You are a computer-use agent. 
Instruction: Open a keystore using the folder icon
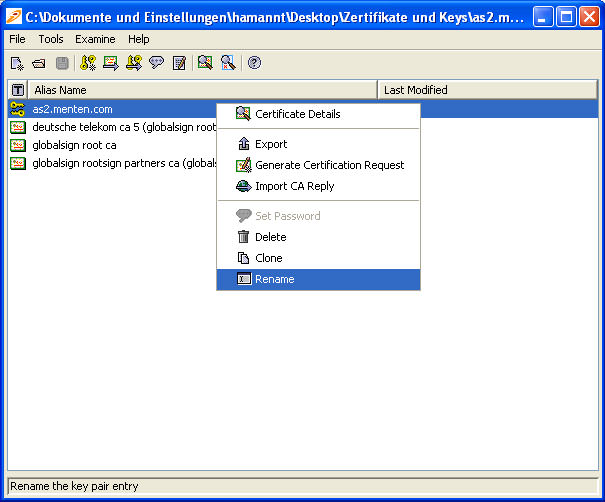[x=38, y=63]
